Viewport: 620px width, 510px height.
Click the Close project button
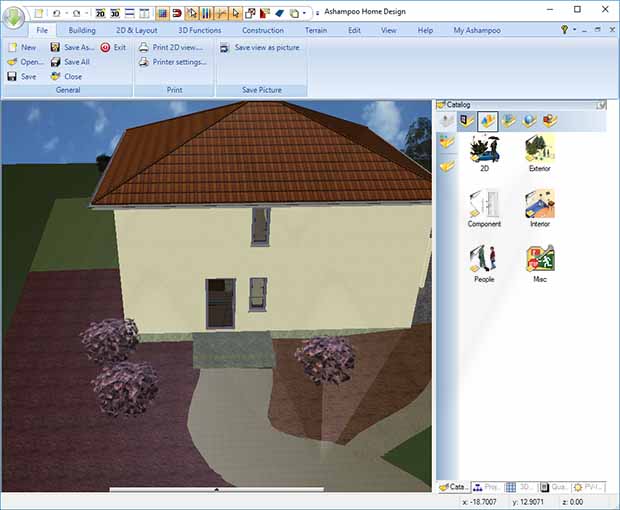[66, 77]
